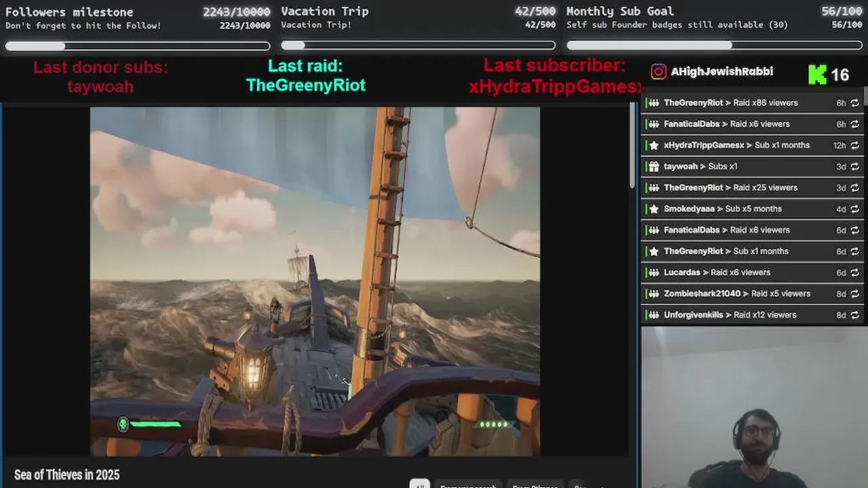The height and width of the screenshot is (488, 868).
Task: Replay the TheGreenyRiot Sub x1 months alert
Action: tap(854, 251)
